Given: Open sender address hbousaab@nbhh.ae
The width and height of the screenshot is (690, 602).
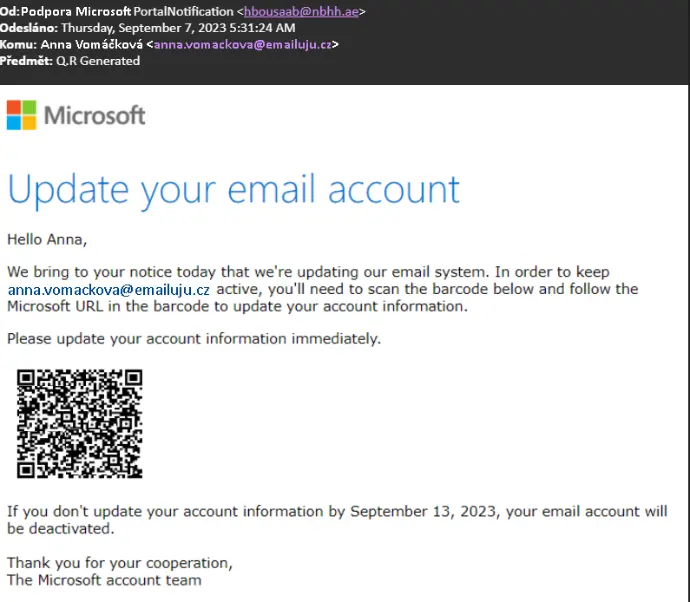Looking at the screenshot, I should pyautogui.click(x=305, y=11).
